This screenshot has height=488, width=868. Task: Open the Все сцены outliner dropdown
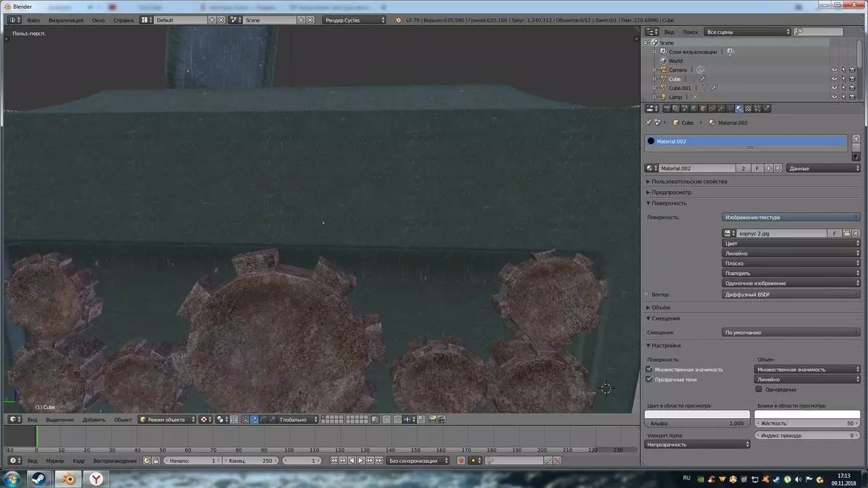coord(747,32)
